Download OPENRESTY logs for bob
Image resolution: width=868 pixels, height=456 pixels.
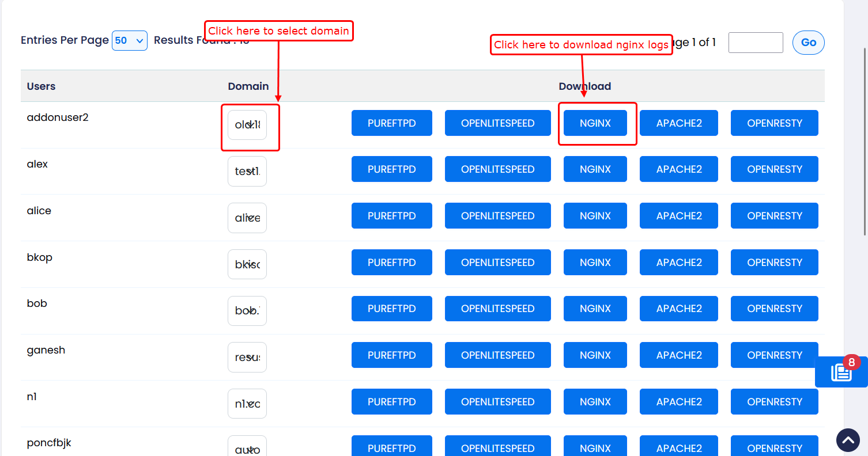point(774,309)
